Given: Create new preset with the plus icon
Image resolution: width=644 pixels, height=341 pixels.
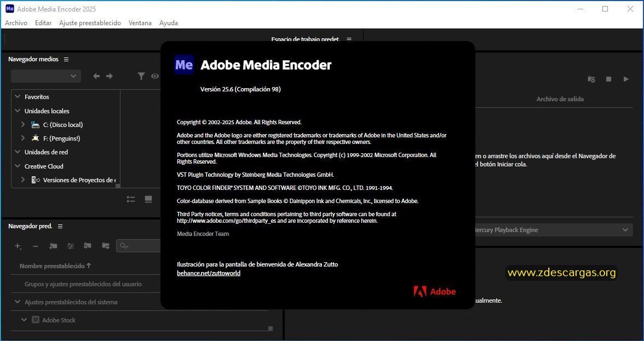Looking at the screenshot, I should [x=18, y=246].
